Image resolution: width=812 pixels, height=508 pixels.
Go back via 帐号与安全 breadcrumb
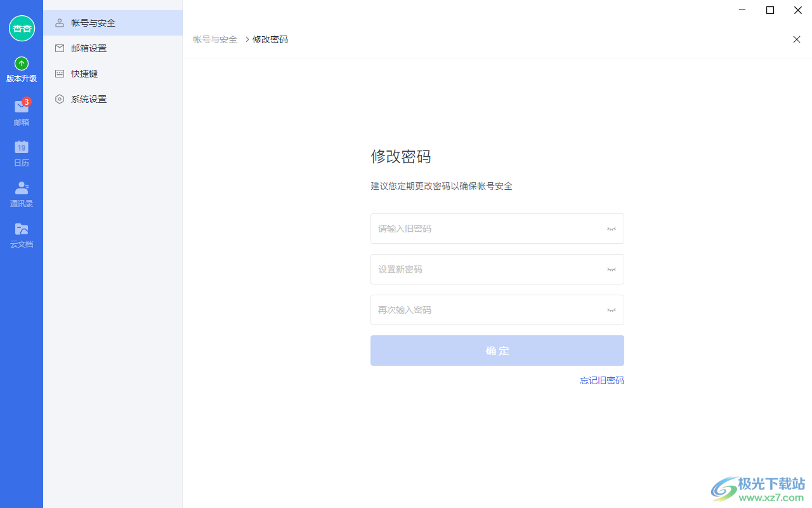(x=215, y=39)
